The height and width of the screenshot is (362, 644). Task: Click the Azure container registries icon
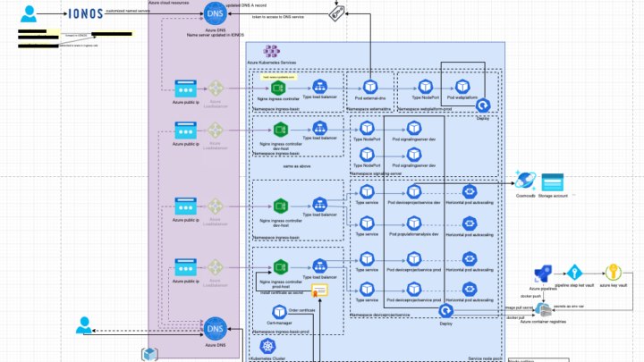point(542,308)
